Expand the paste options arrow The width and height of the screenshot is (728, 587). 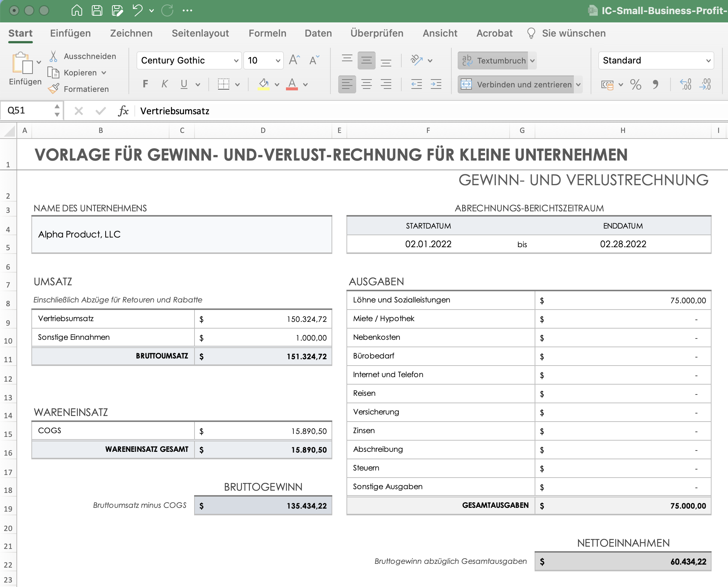[39, 62]
